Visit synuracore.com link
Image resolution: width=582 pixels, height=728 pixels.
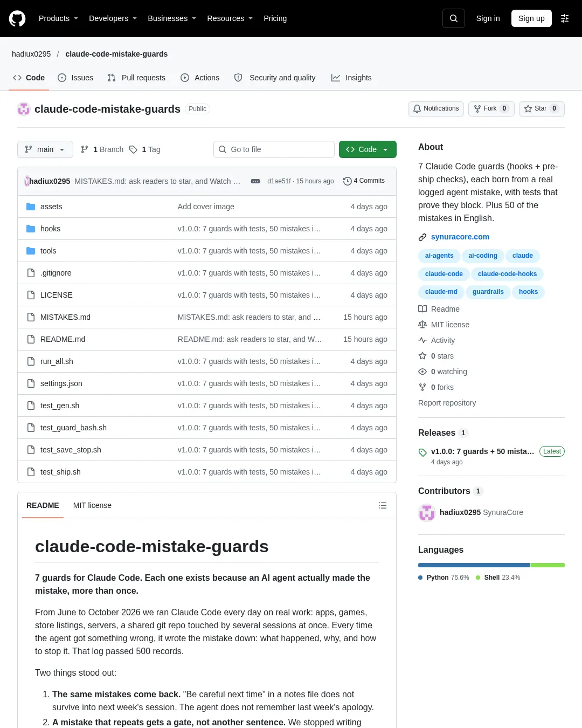point(460,237)
